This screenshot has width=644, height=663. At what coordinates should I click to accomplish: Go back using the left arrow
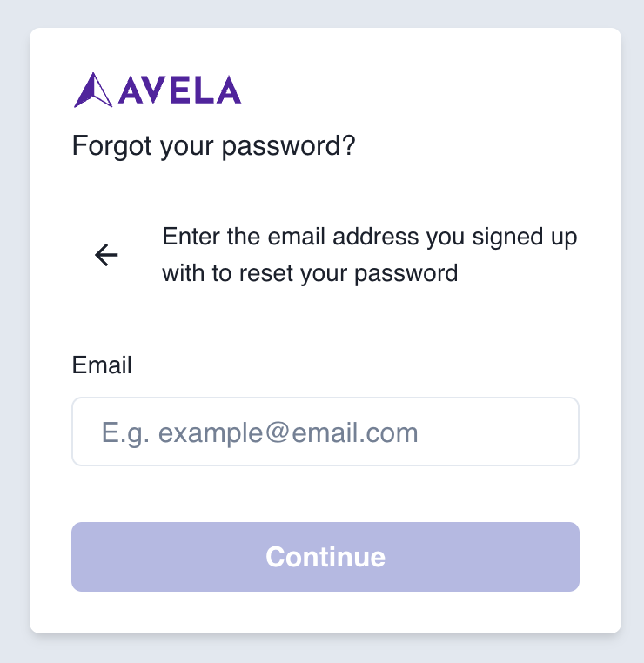(x=106, y=255)
